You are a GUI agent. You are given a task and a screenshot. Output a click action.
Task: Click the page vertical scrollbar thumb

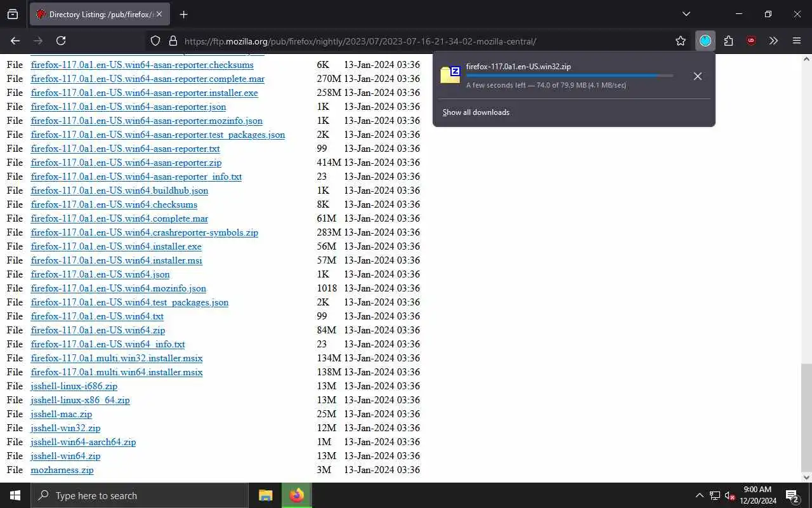[x=806, y=417]
